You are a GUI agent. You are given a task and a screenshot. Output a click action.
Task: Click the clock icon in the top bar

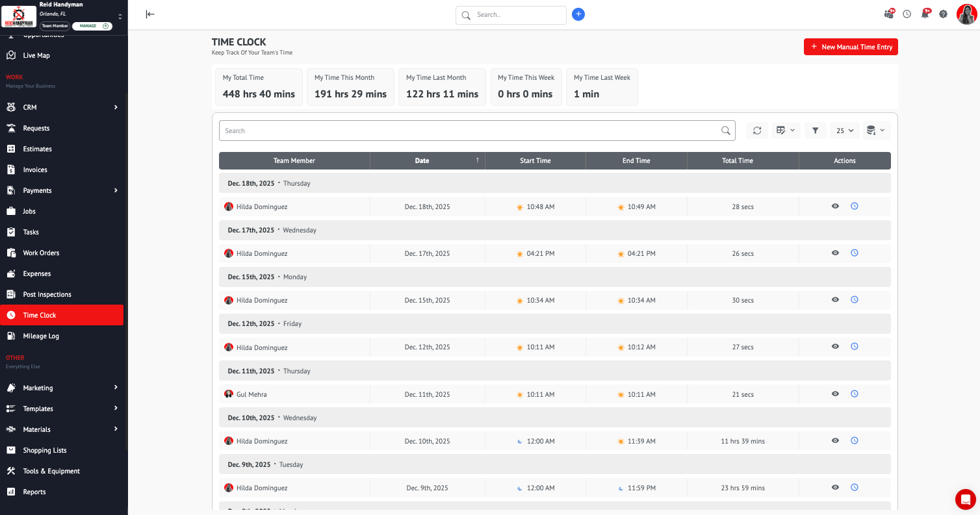click(907, 14)
